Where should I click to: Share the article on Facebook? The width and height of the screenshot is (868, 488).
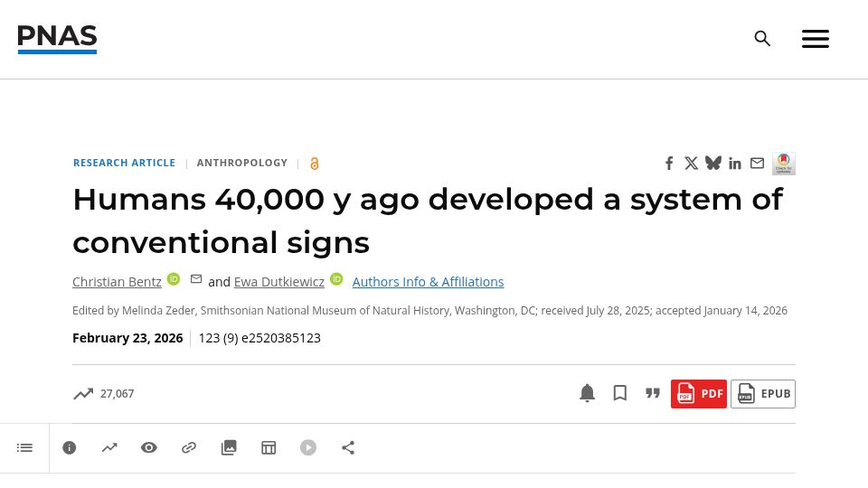(x=669, y=164)
